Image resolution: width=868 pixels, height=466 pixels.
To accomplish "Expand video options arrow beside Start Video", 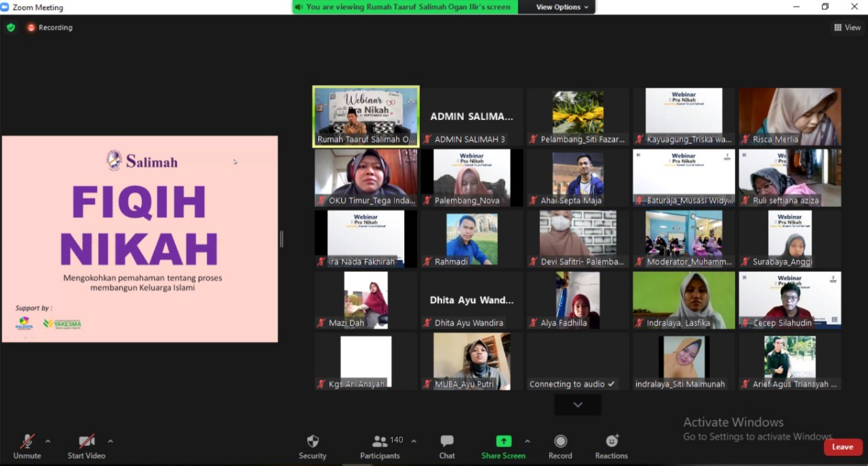I will [111, 441].
